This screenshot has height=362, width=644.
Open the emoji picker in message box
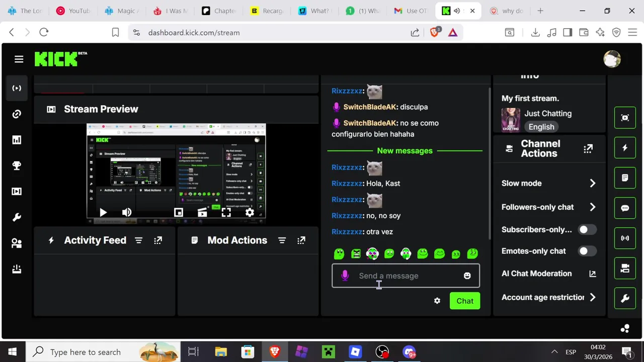point(467,276)
